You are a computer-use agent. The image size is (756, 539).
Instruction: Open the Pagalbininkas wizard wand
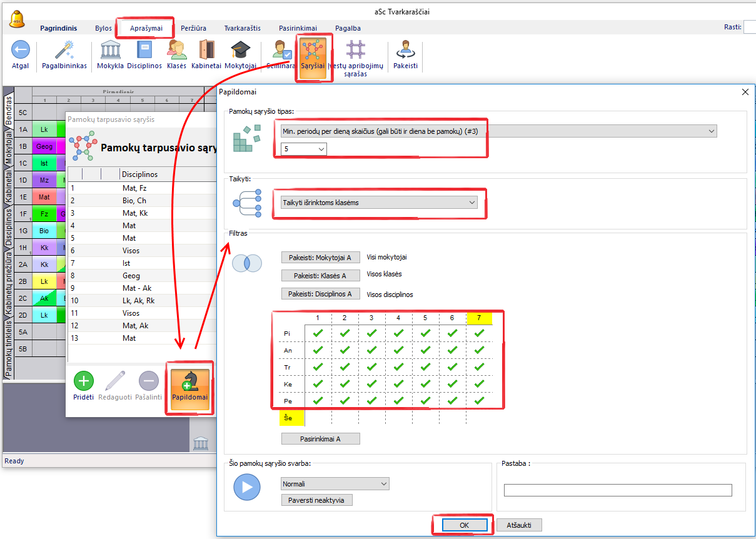[x=64, y=51]
